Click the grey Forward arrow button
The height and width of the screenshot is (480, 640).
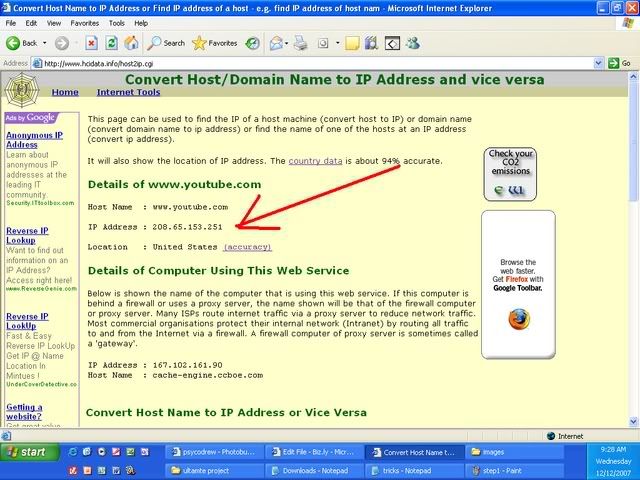click(x=62, y=43)
